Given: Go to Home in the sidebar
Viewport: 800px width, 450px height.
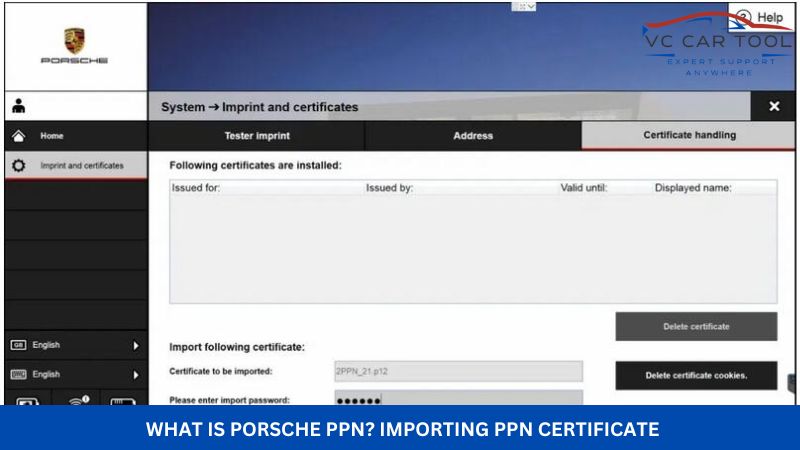Looking at the screenshot, I should coord(76,136).
